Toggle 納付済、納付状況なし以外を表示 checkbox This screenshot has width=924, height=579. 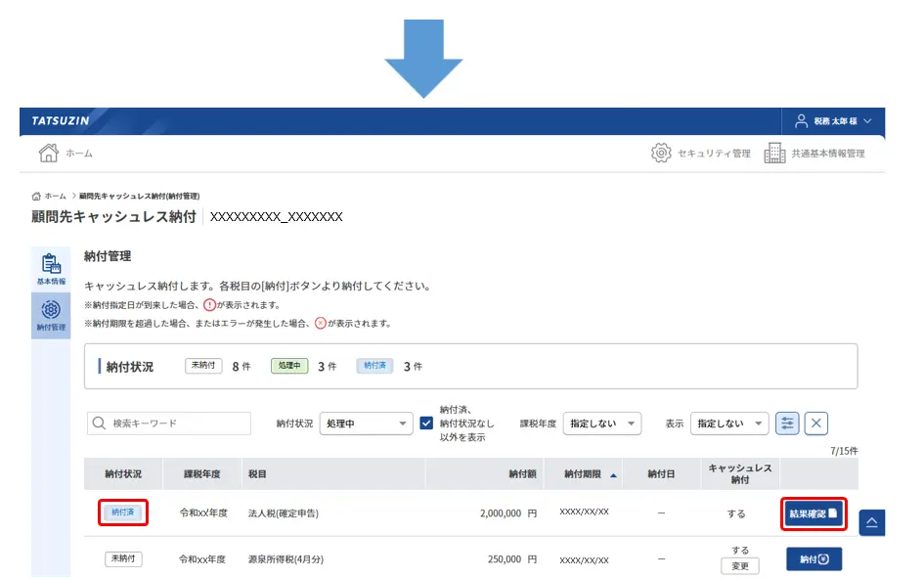426,423
